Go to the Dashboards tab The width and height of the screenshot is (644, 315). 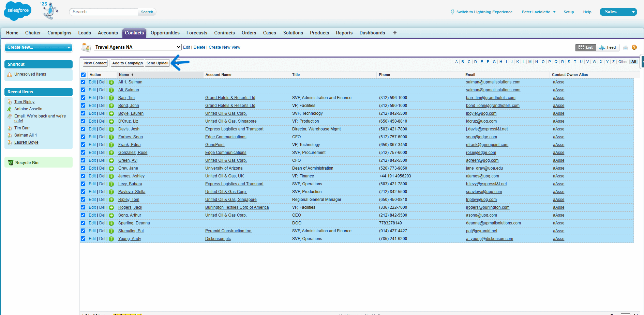pos(372,33)
